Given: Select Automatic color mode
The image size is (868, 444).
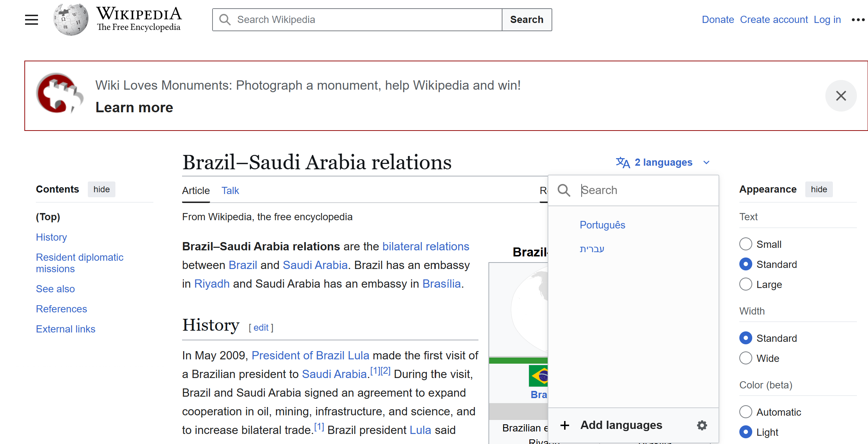Looking at the screenshot, I should [x=746, y=412].
